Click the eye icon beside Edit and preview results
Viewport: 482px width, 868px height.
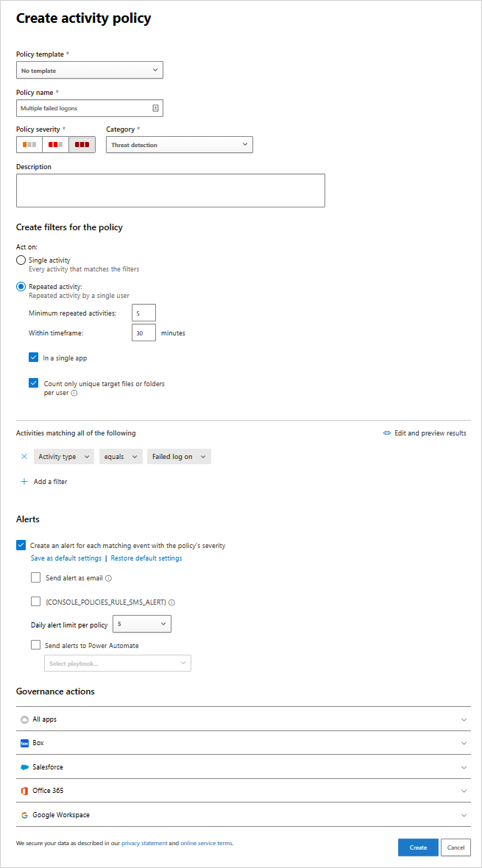tap(386, 433)
